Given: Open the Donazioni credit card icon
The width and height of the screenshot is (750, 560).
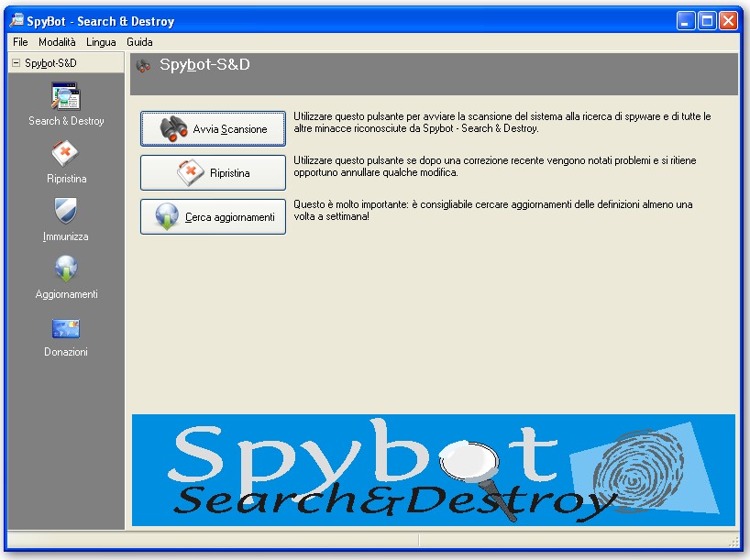Looking at the screenshot, I should point(65,328).
